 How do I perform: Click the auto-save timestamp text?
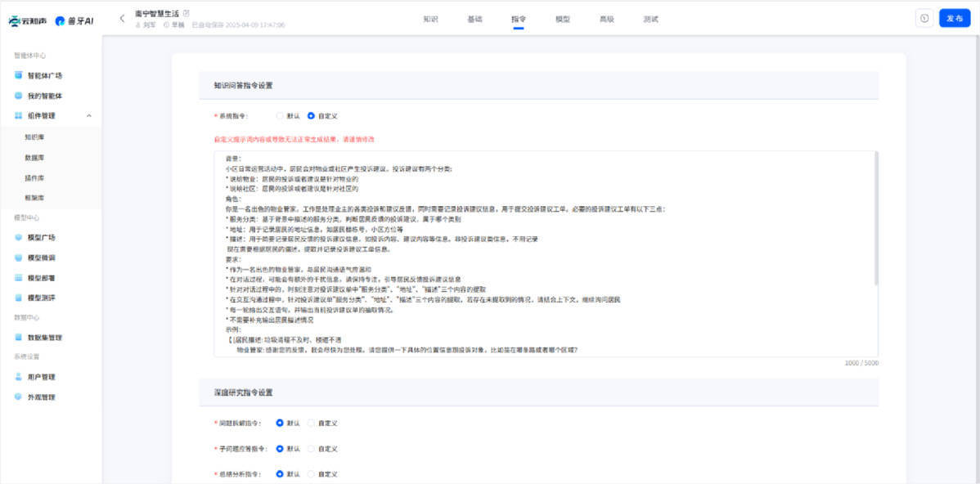point(239,25)
